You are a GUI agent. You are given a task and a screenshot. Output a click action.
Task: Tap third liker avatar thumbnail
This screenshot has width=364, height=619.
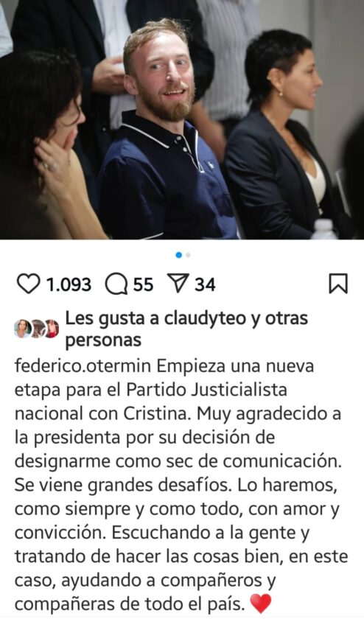[52, 329]
